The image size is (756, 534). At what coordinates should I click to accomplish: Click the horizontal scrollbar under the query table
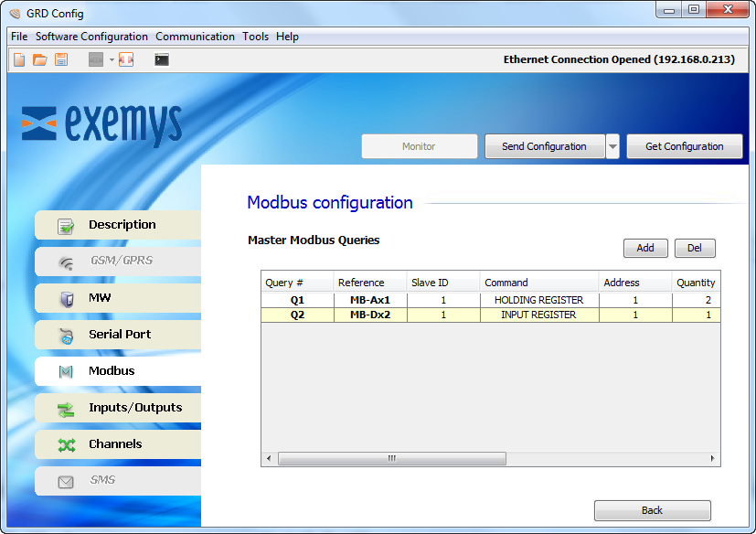[391, 458]
